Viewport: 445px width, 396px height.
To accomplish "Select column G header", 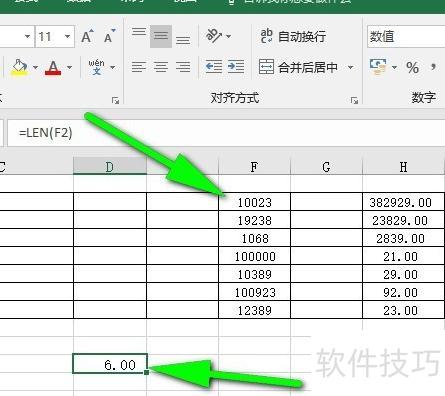I will [326, 166].
